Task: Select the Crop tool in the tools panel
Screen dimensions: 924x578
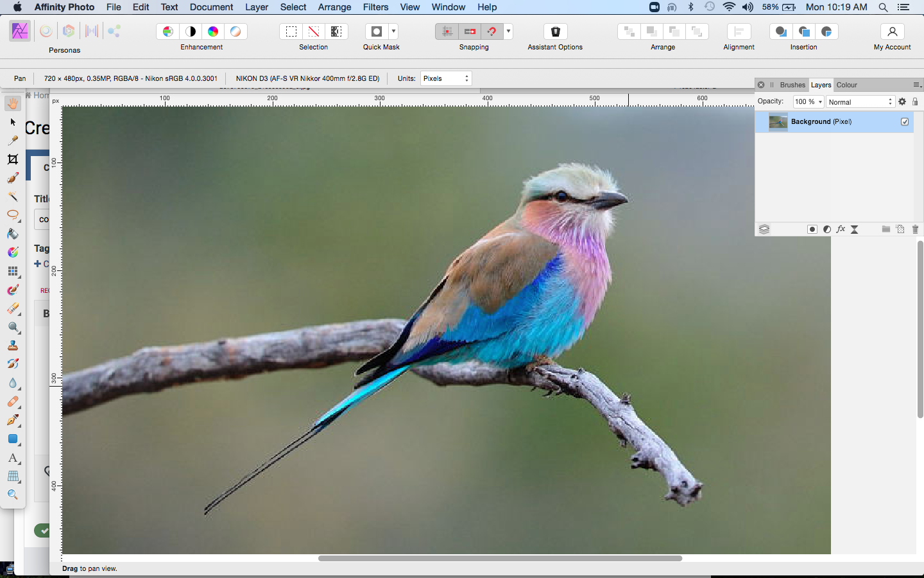Action: click(13, 159)
